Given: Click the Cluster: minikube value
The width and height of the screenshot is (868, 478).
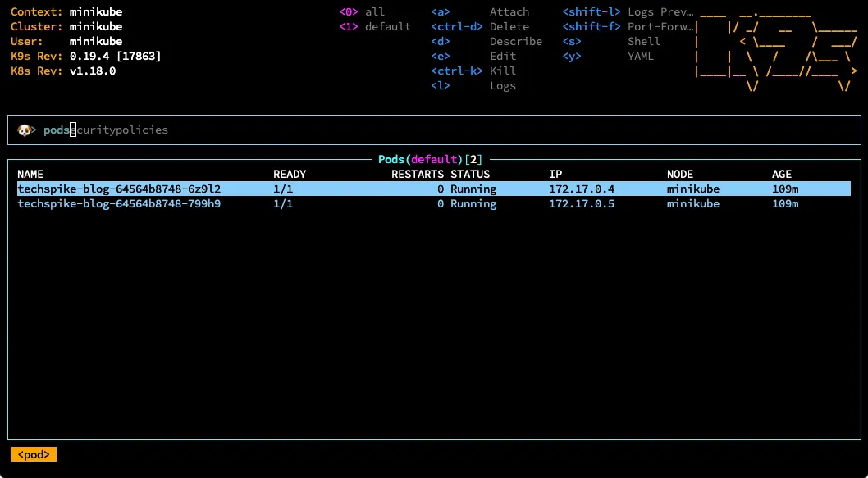Looking at the screenshot, I should coord(96,26).
